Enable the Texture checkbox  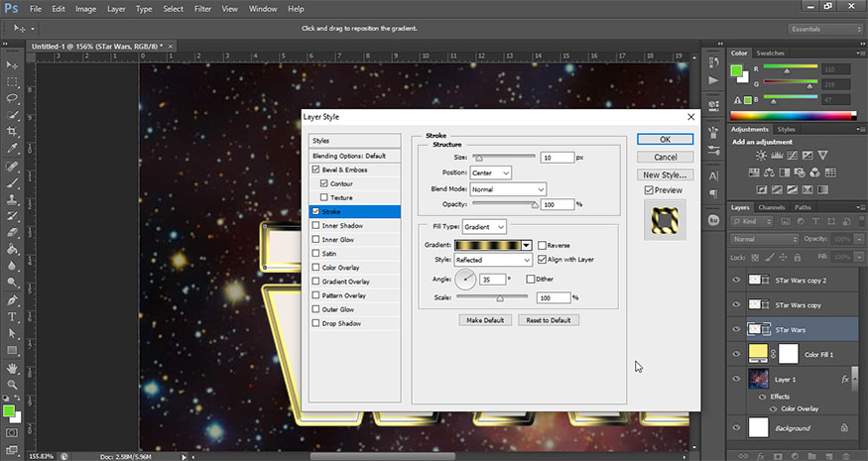click(324, 197)
